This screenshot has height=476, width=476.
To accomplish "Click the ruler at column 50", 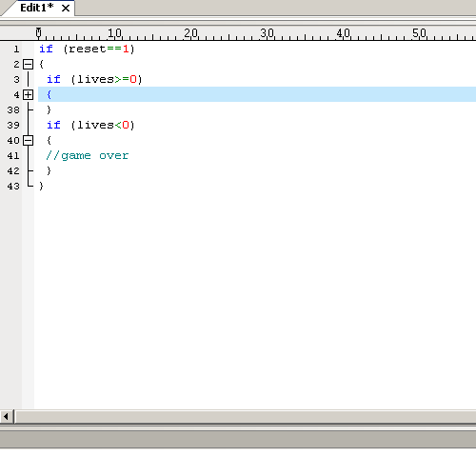I will coord(420,33).
